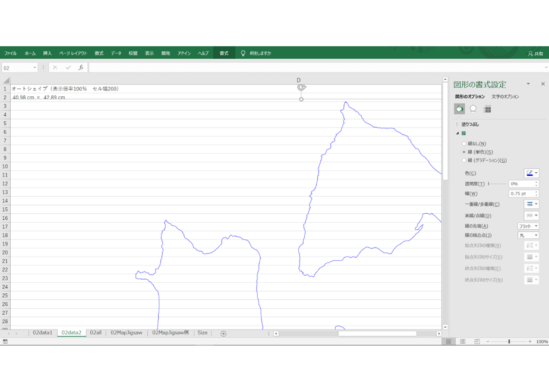
Task: Click the zoom slider in status bar
Action: pyautogui.click(x=509, y=342)
